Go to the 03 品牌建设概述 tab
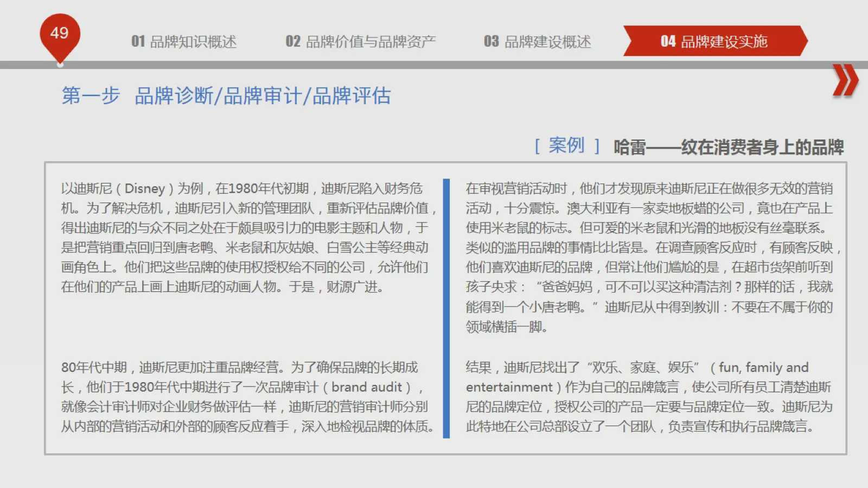This screenshot has width=868, height=488. pyautogui.click(x=537, y=42)
